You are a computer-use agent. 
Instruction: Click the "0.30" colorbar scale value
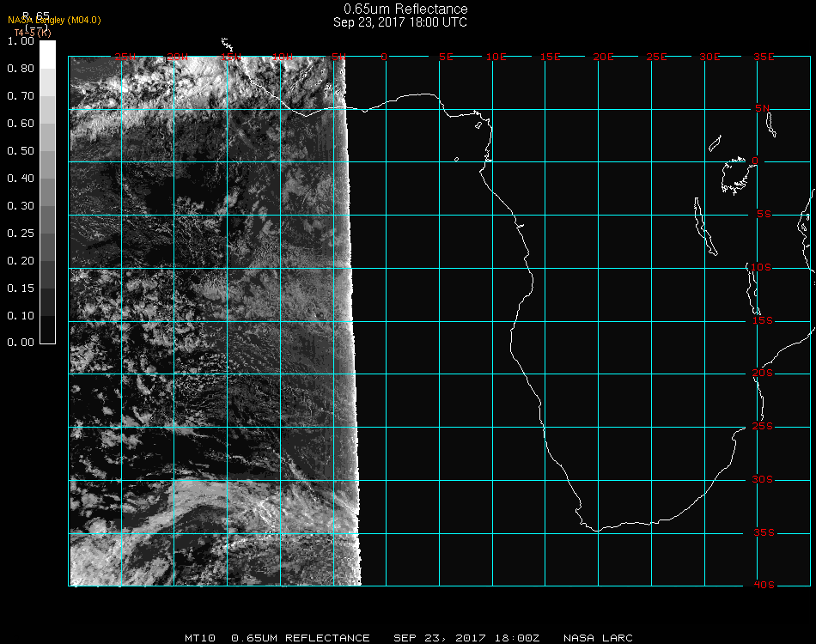21,205
